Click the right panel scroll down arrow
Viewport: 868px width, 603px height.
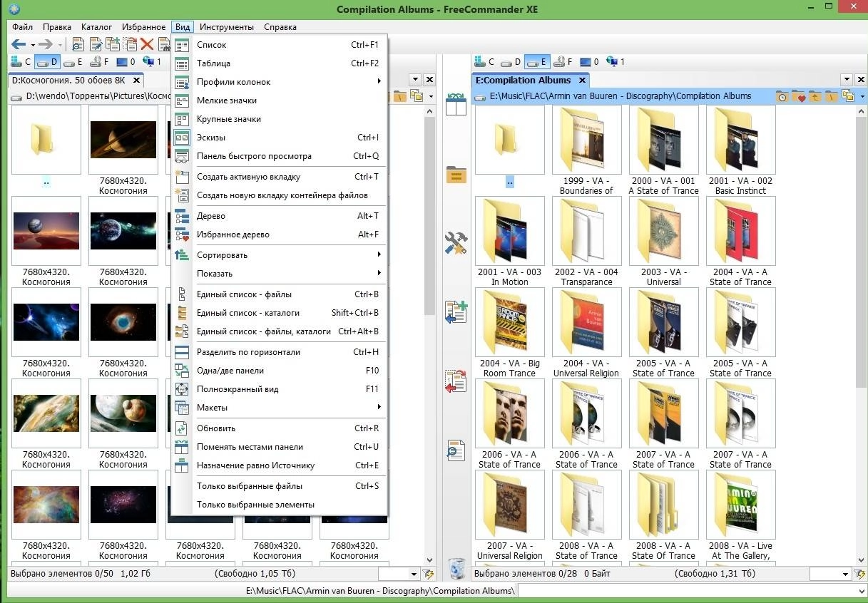coord(862,560)
